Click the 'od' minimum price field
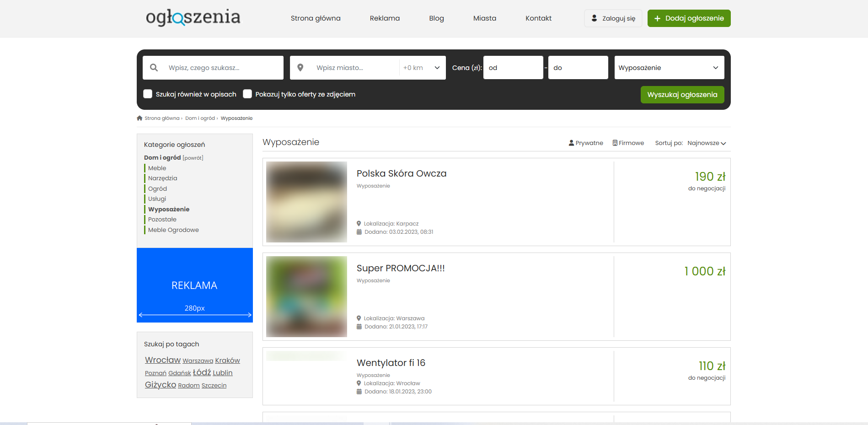This screenshot has width=868, height=425. pos(513,68)
